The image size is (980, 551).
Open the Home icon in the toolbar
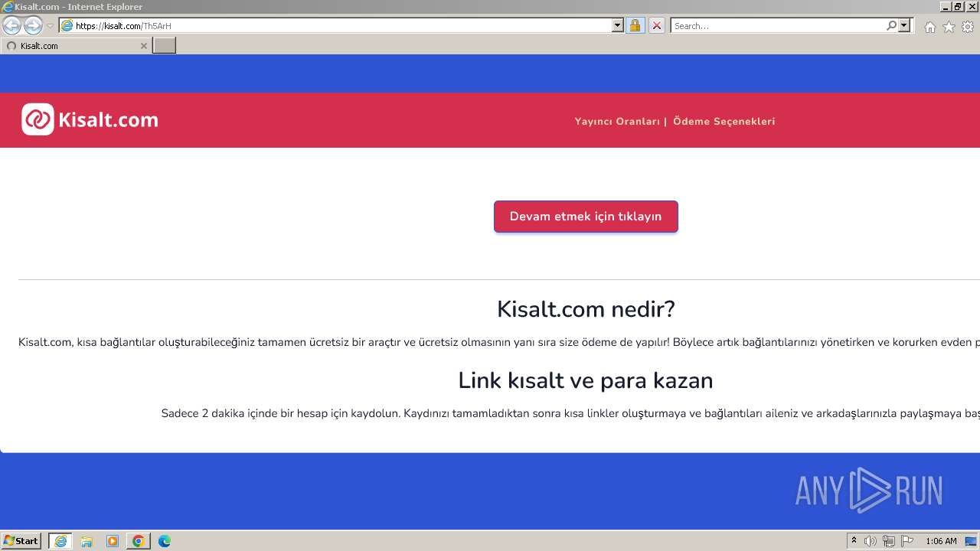click(929, 27)
